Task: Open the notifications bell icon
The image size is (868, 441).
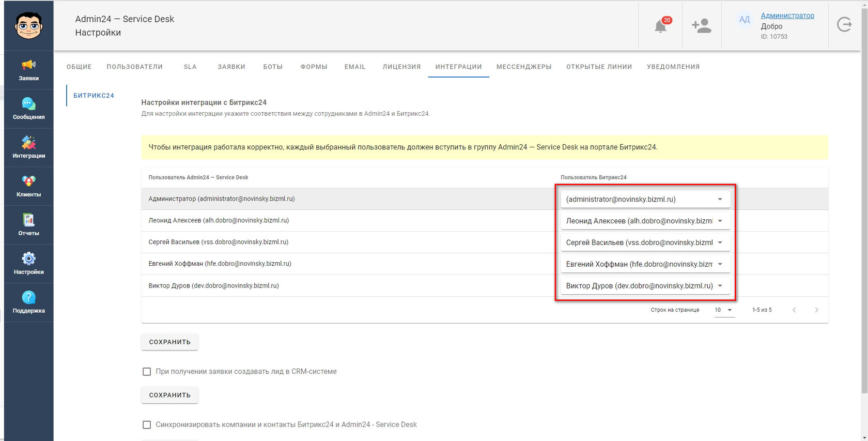Action: coord(661,26)
